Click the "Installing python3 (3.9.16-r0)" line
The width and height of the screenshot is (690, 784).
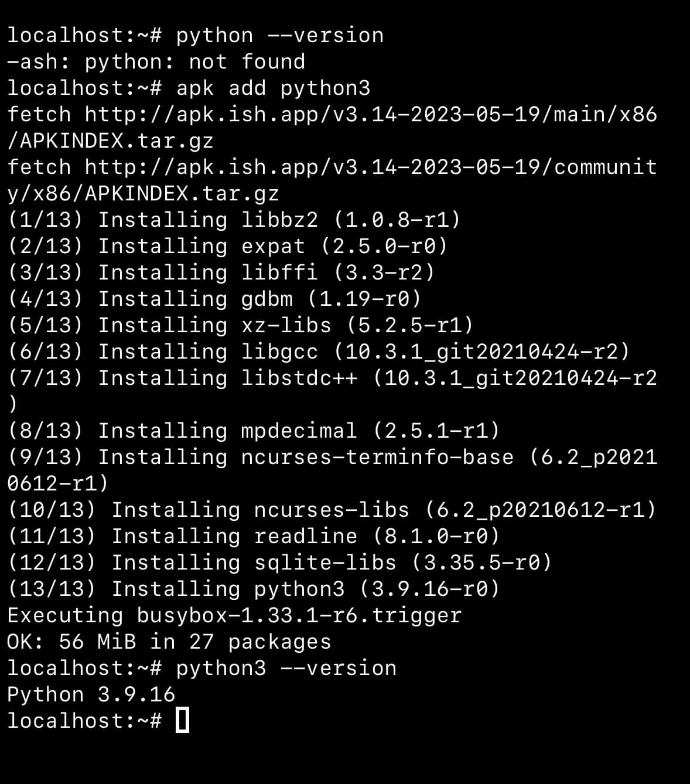(x=253, y=589)
